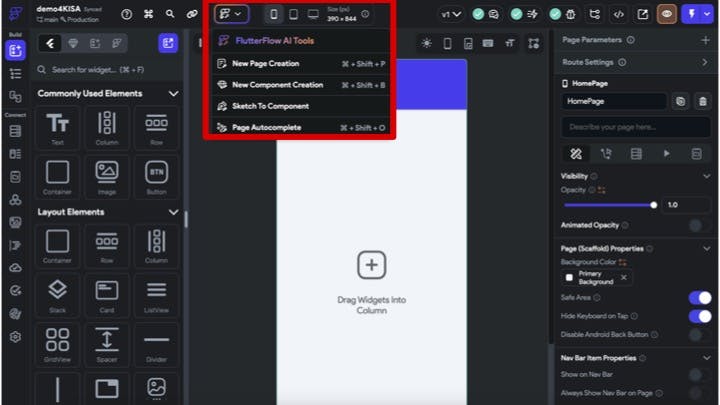Open the help question mark icon
The image size is (720, 405).
pos(126,15)
